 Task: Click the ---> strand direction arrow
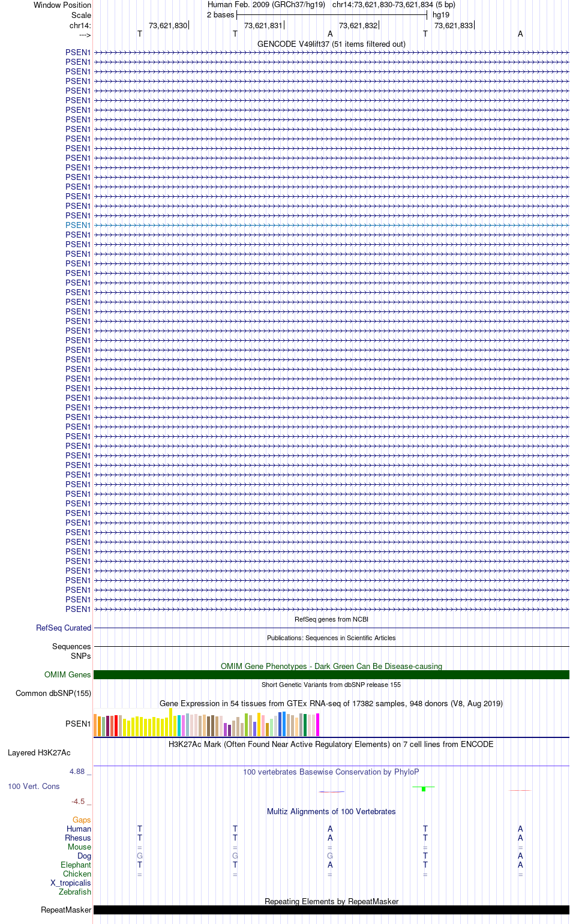(85, 35)
